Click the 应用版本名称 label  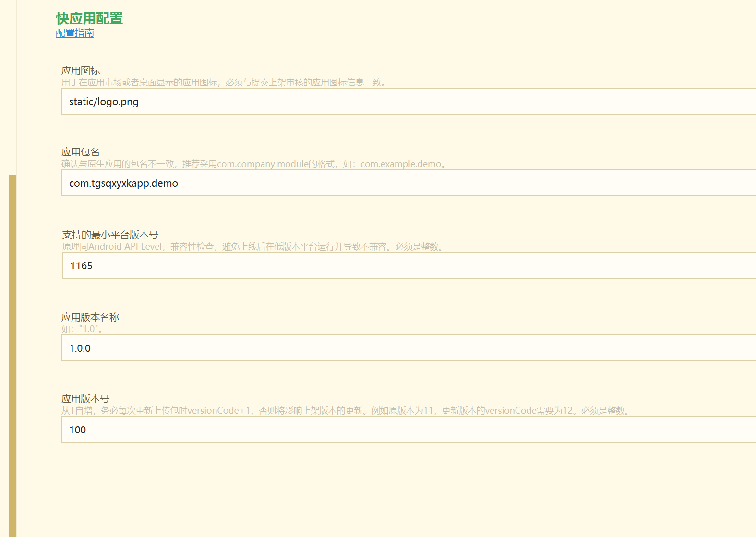coord(90,317)
